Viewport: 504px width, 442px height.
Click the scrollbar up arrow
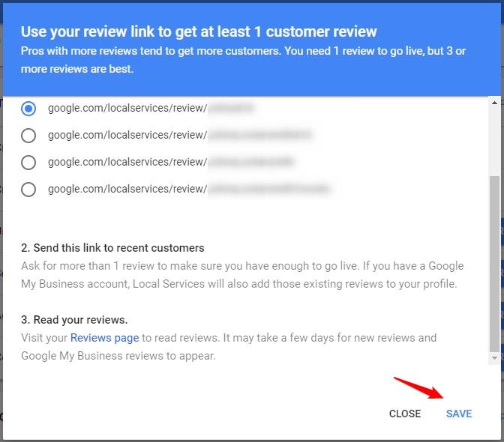(x=493, y=102)
